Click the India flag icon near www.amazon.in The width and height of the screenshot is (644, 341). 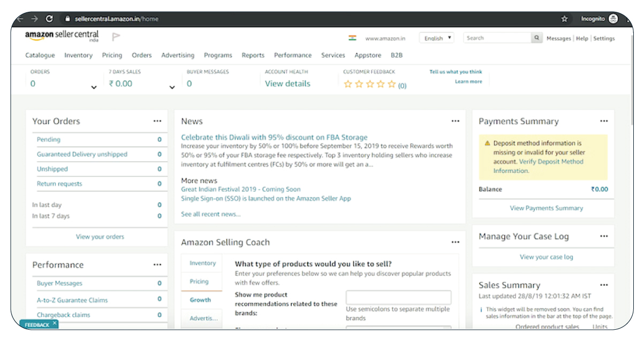coord(352,38)
